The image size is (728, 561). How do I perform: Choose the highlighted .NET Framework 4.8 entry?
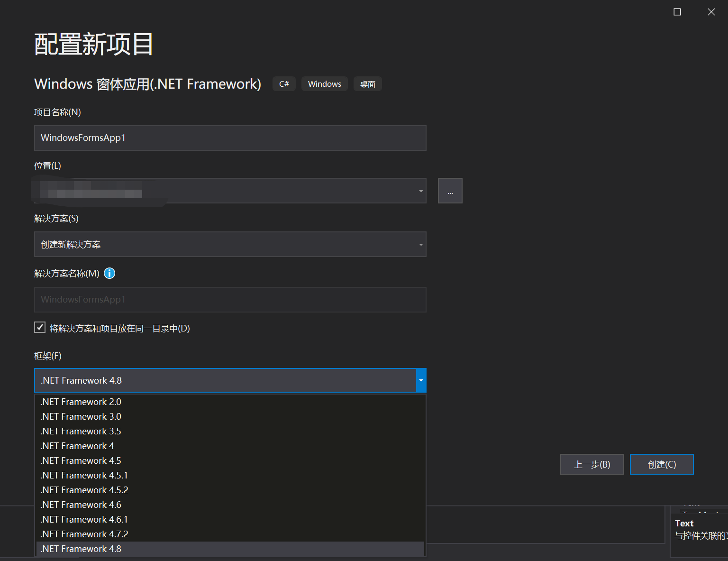[80, 548]
